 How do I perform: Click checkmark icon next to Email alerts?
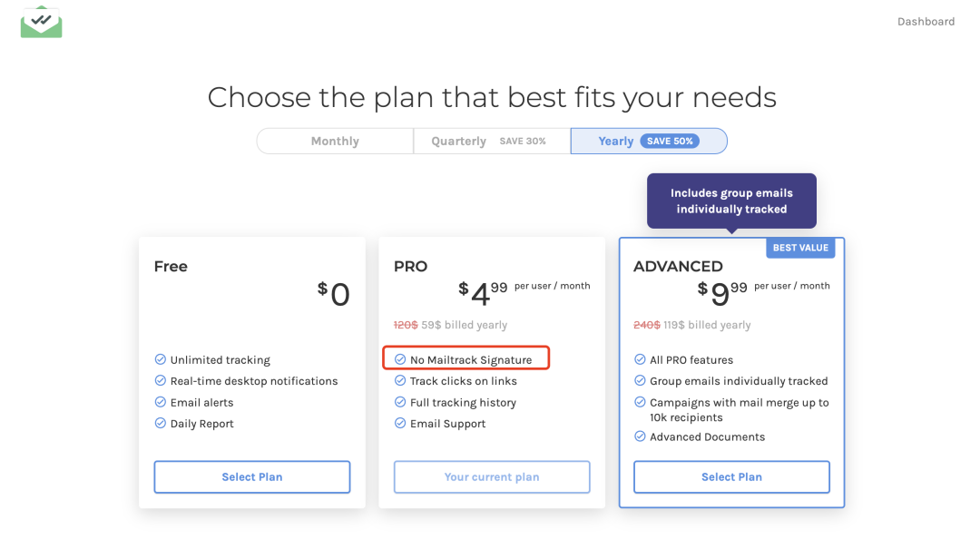(160, 402)
